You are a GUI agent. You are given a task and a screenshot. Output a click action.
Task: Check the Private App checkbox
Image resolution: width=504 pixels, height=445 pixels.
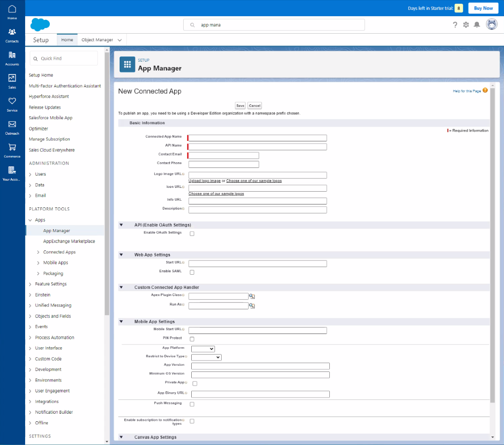point(195,383)
